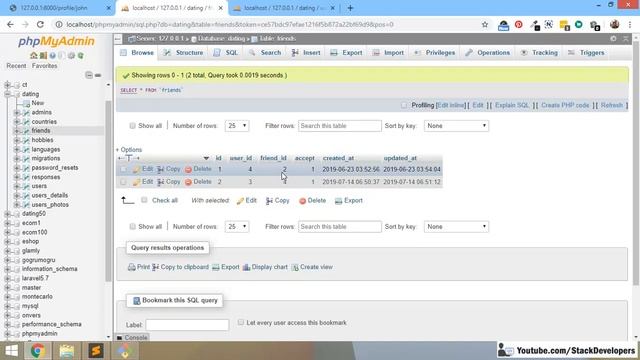640x360 pixels.
Task: Click the red Delete icon in row 1
Action: pos(188,169)
